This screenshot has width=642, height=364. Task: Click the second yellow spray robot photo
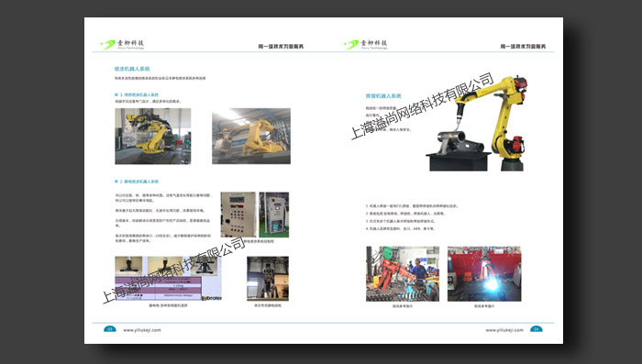251,137
